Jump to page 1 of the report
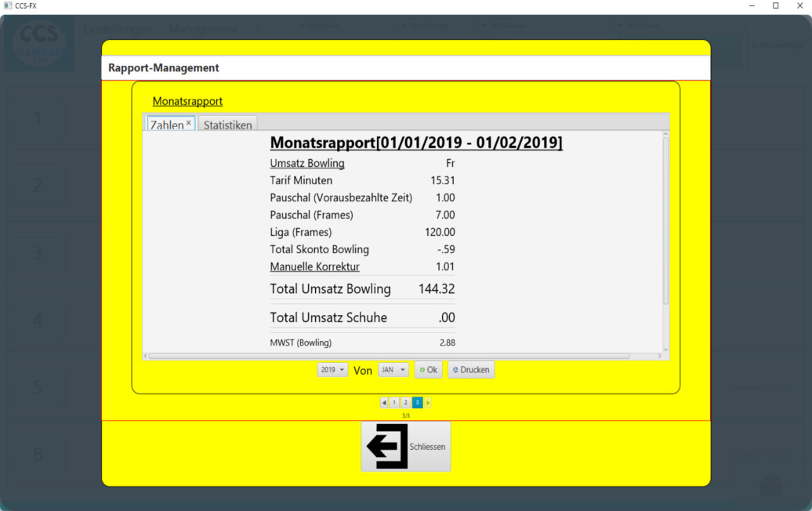 394,403
